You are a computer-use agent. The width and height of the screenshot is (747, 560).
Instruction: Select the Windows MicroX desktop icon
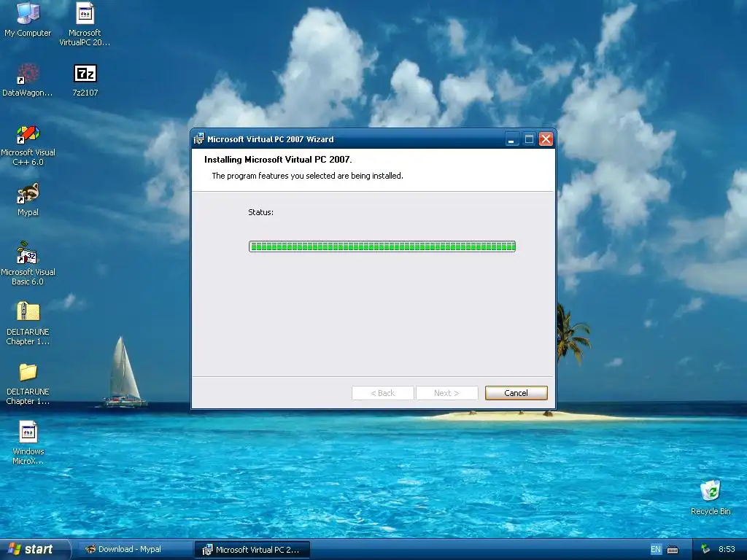tap(28, 443)
